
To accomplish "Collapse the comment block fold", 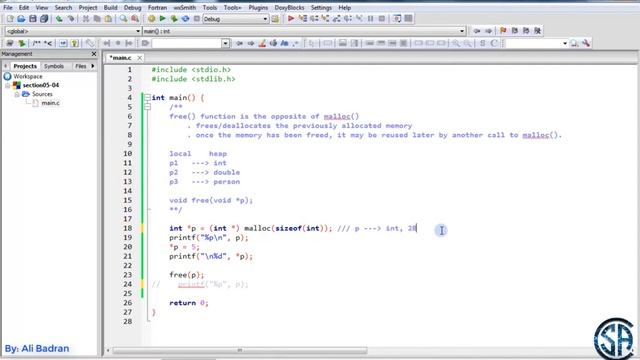I will 147,107.
